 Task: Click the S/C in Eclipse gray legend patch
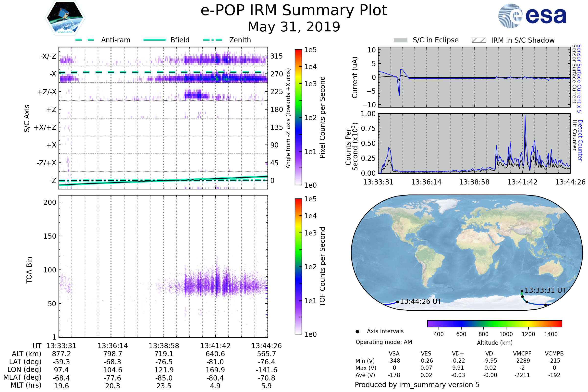400,40
